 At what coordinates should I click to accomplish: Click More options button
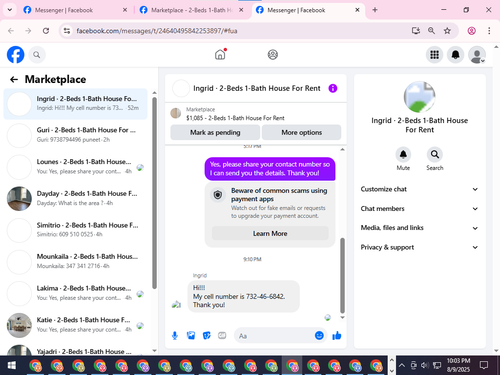[x=302, y=132]
